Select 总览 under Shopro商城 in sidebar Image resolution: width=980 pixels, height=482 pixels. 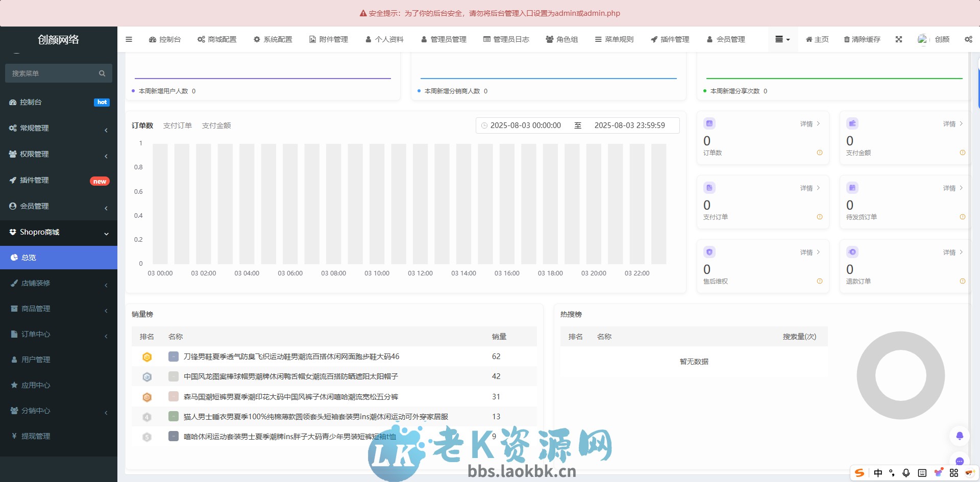(x=29, y=258)
